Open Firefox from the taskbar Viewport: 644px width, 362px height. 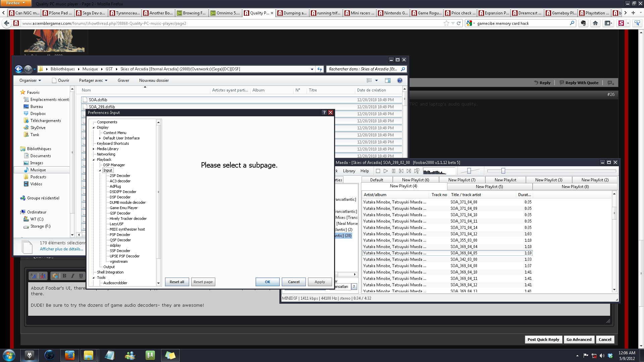(69, 355)
